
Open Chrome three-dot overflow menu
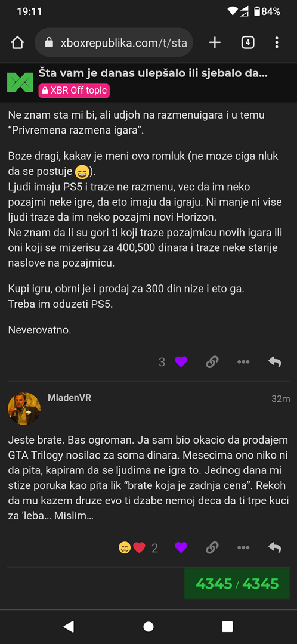[277, 42]
